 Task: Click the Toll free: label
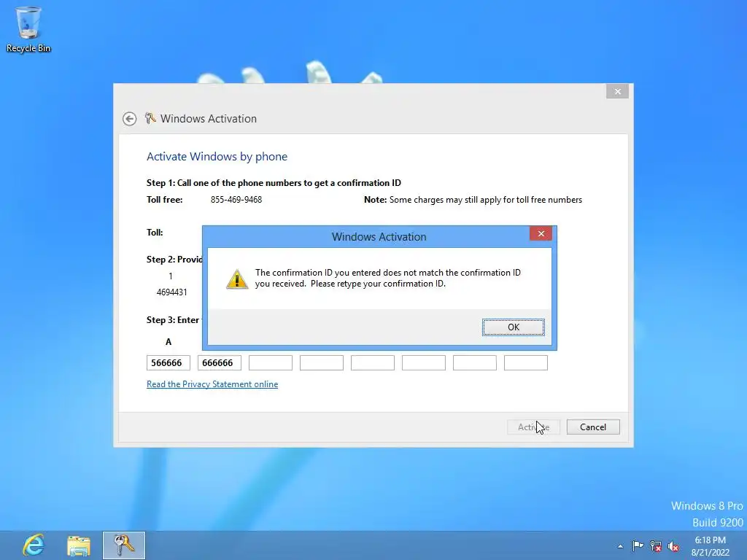[164, 200]
